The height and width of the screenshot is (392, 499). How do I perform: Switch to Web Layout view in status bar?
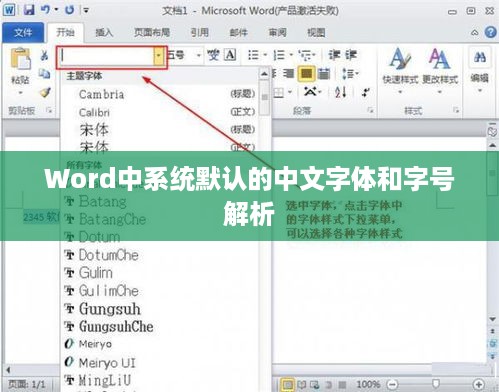pyautogui.click(x=315, y=385)
